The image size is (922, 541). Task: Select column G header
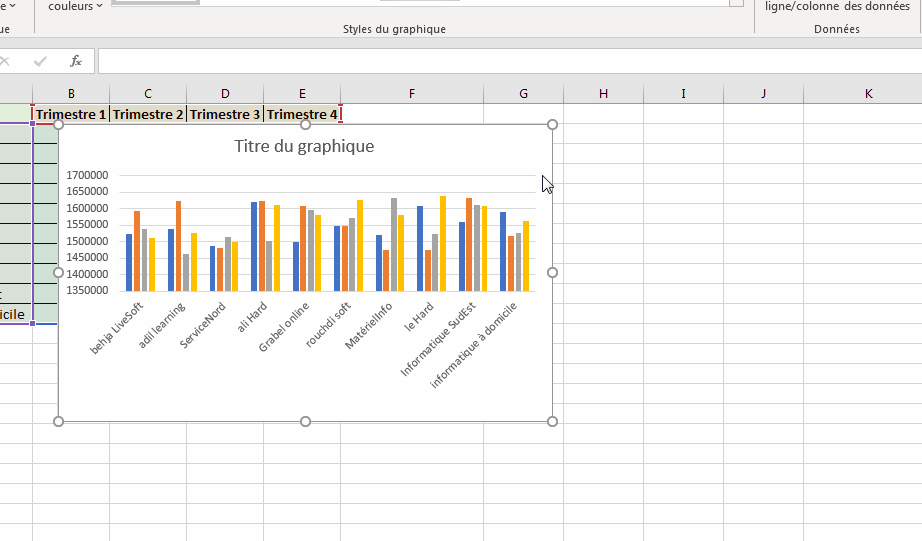[523, 93]
